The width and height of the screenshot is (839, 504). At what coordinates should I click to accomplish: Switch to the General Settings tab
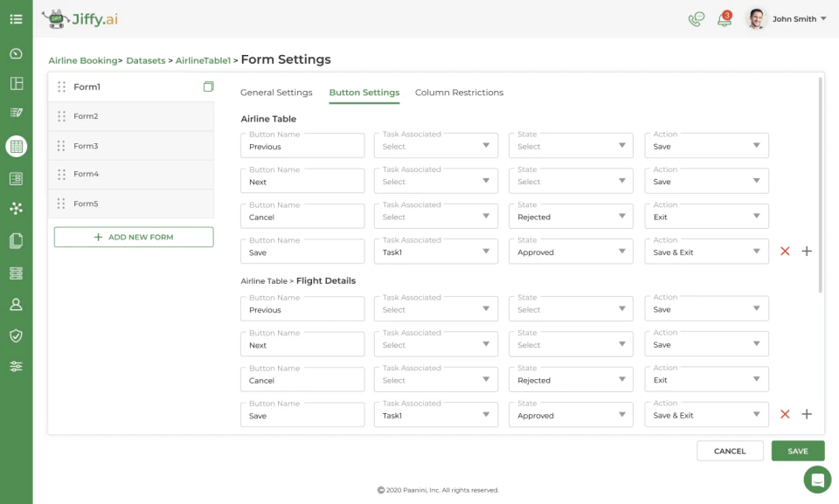click(x=276, y=92)
